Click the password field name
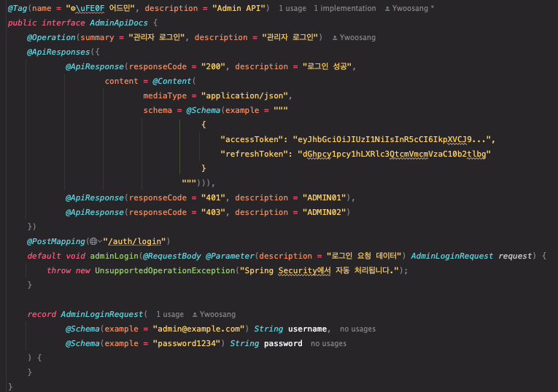The width and height of the screenshot is (558, 392). click(x=283, y=343)
